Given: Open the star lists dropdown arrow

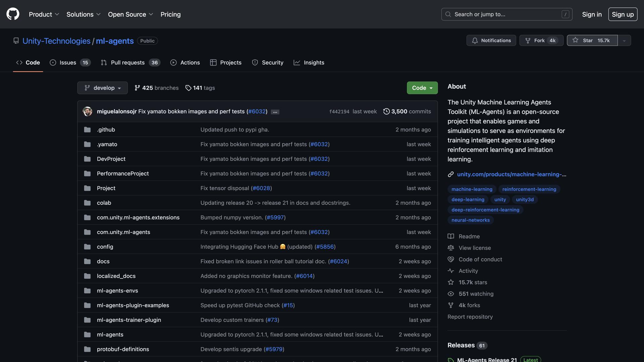Looking at the screenshot, I should [x=624, y=41].
